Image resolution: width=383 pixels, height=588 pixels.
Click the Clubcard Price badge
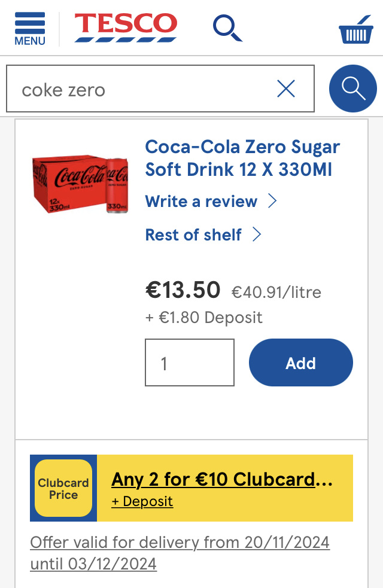click(63, 488)
